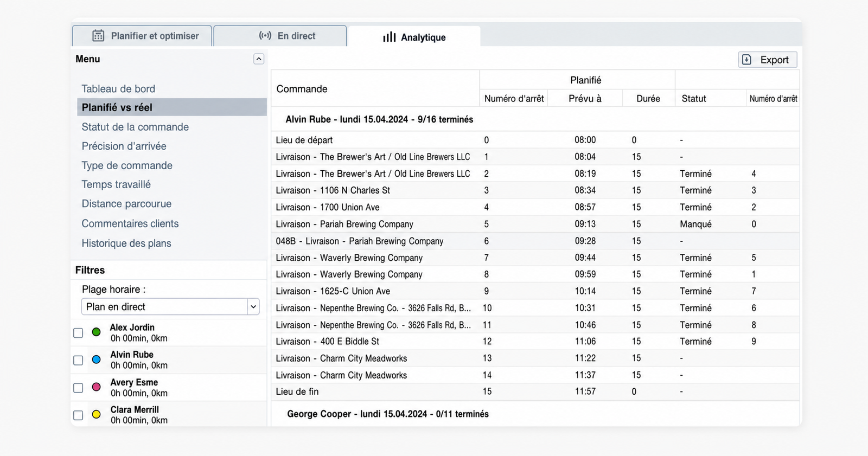Viewport: 868px width, 456px height.
Task: Click the Manqué status cell
Action: click(x=695, y=224)
